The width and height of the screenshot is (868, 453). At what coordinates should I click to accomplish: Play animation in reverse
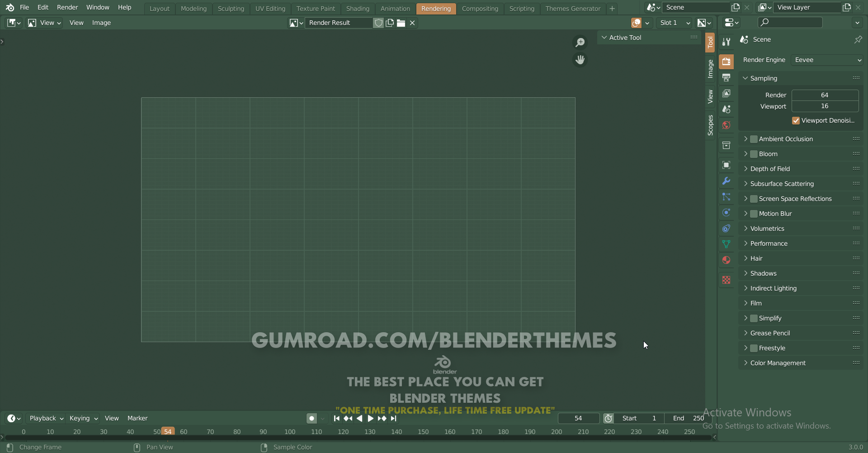359,419
